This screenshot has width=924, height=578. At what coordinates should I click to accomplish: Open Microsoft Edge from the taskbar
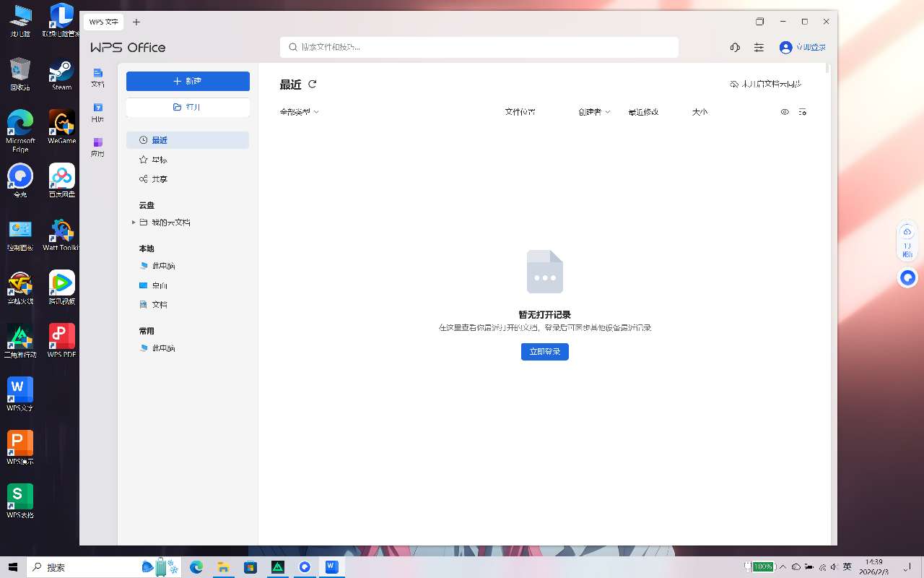click(x=196, y=567)
